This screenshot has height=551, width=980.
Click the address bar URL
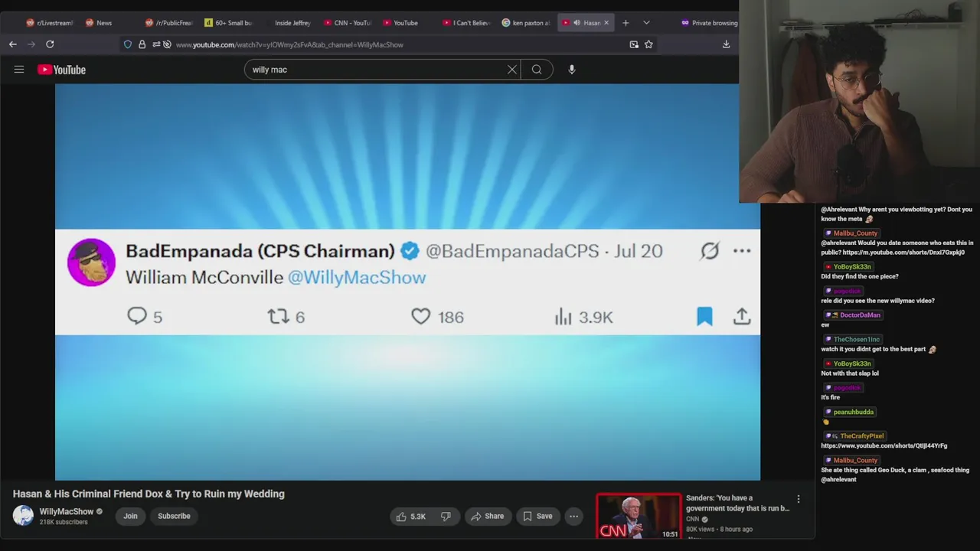289,44
